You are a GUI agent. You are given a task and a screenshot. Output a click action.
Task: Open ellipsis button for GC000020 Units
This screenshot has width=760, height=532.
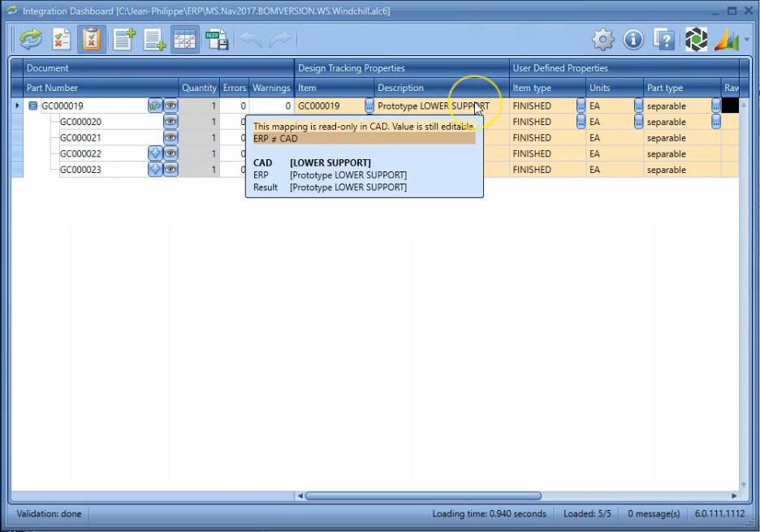click(x=638, y=121)
